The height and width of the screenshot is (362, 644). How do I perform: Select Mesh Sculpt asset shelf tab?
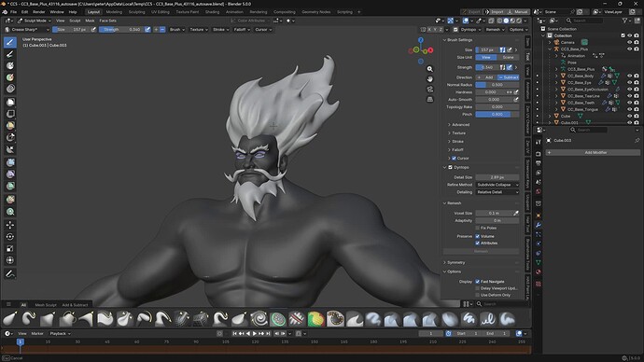pos(46,305)
